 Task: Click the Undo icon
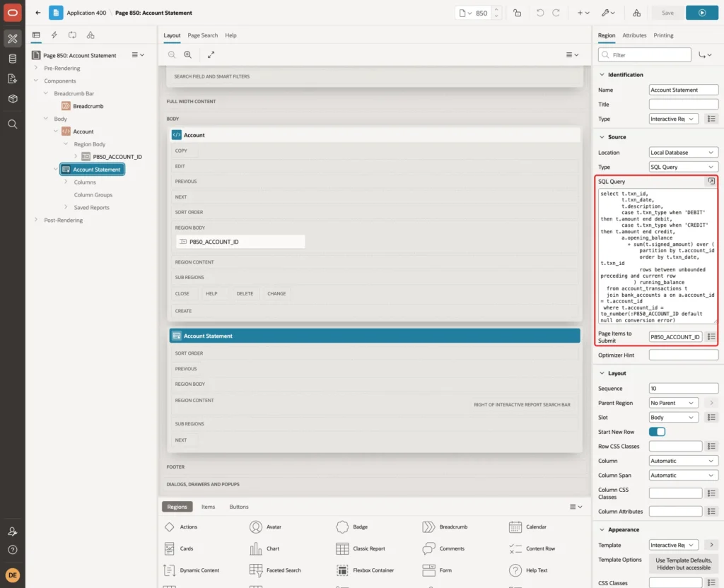point(539,13)
